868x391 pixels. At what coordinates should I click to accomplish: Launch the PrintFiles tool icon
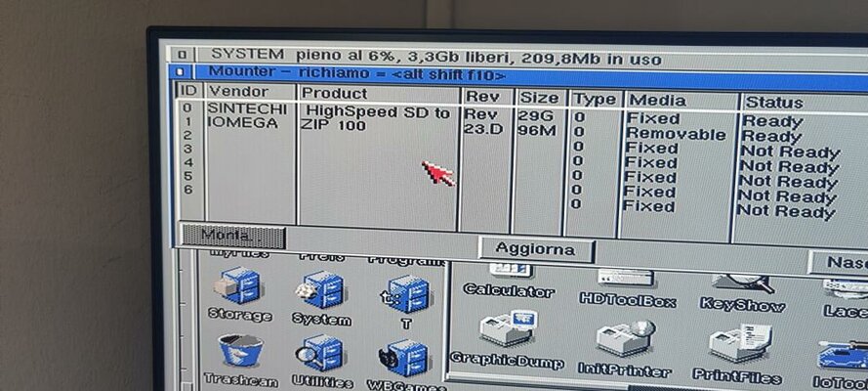(737, 345)
